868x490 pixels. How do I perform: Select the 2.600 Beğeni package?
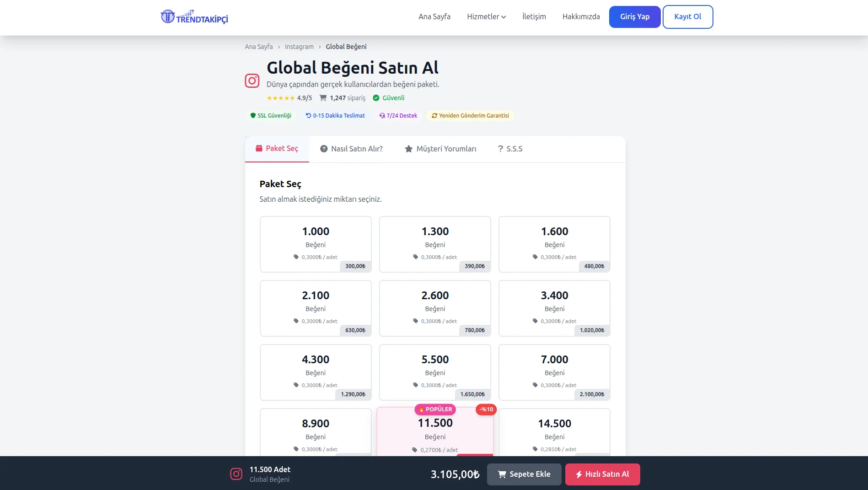tap(435, 308)
